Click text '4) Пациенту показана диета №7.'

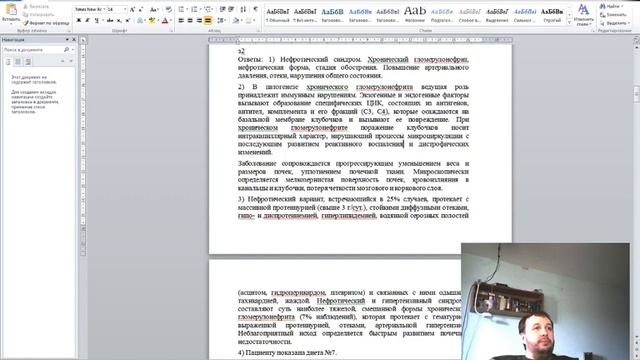click(287, 353)
